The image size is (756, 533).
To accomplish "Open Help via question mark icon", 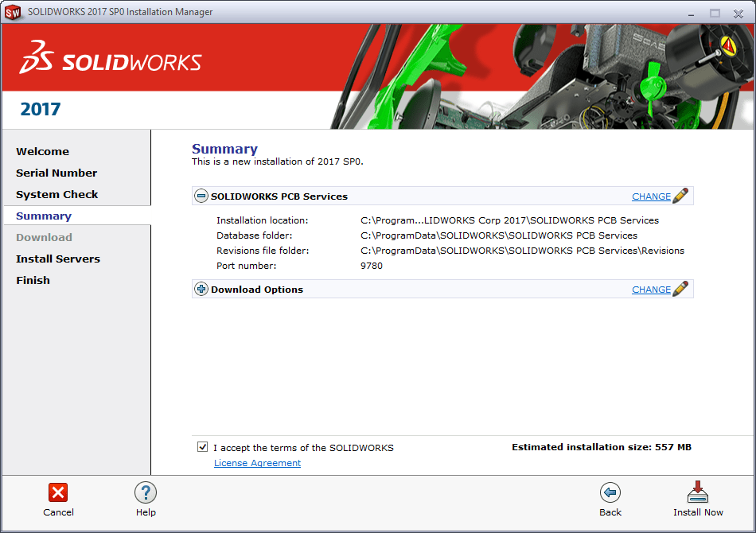I will coord(146,492).
